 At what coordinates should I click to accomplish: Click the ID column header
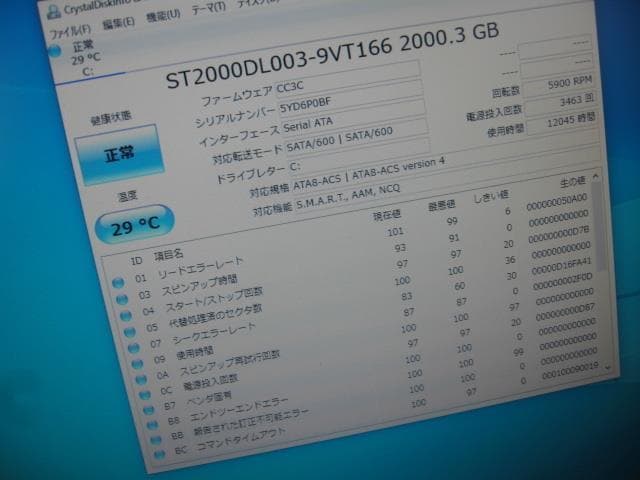[136, 261]
